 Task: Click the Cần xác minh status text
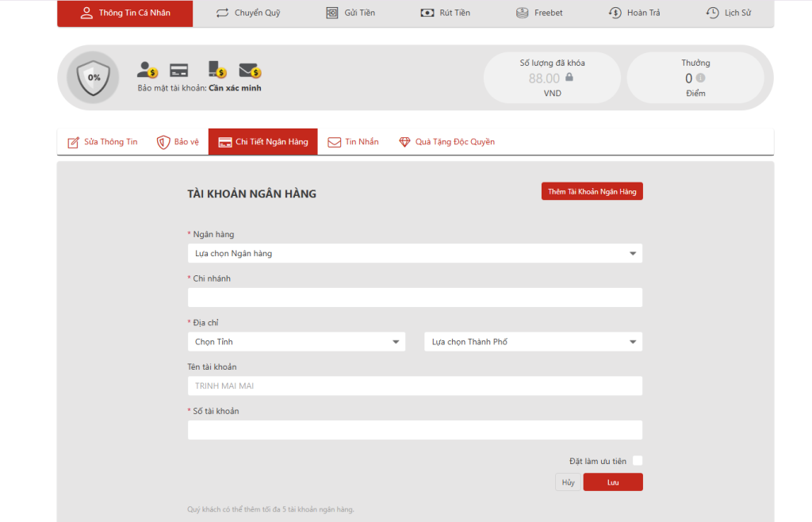(x=235, y=88)
